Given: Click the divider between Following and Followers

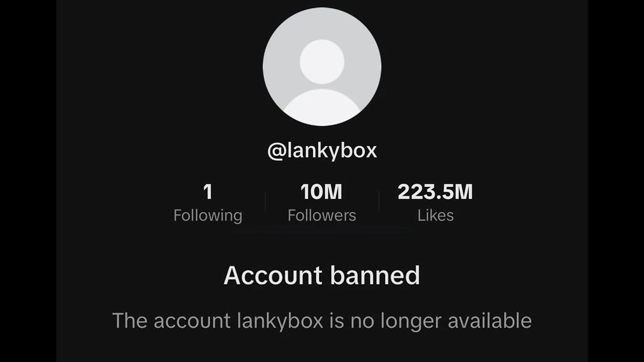Looking at the screenshot, I should click(265, 200).
